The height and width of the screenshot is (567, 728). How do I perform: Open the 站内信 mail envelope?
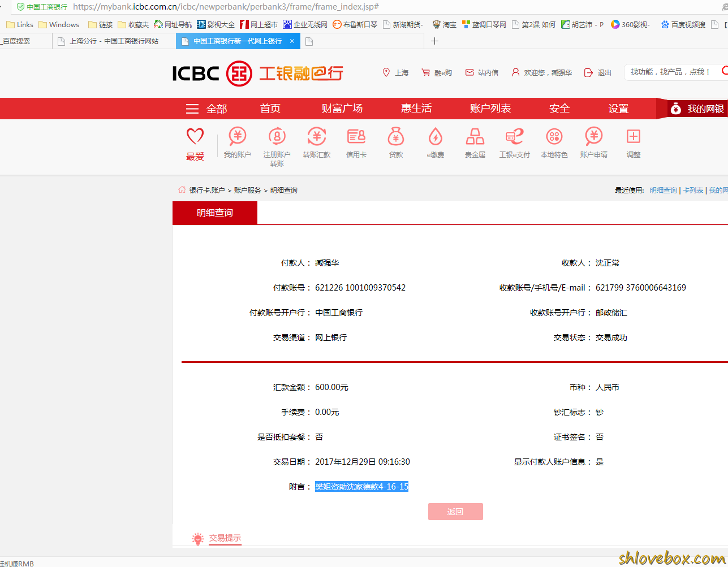pyautogui.click(x=469, y=72)
